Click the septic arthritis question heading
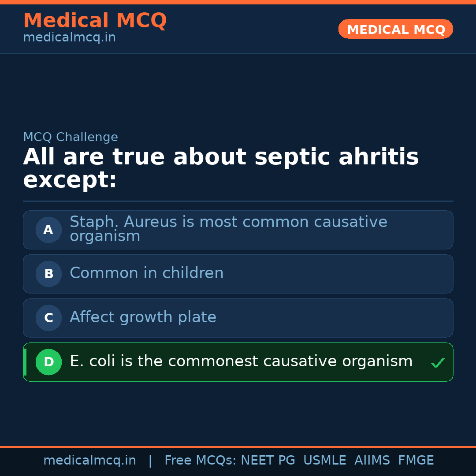Viewport: 476px width, 476px height. tap(220, 168)
